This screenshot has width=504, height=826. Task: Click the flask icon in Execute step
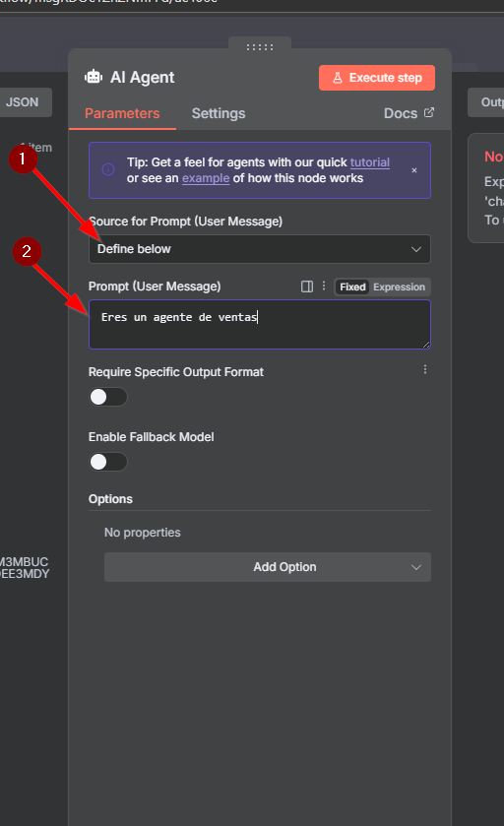click(x=338, y=78)
